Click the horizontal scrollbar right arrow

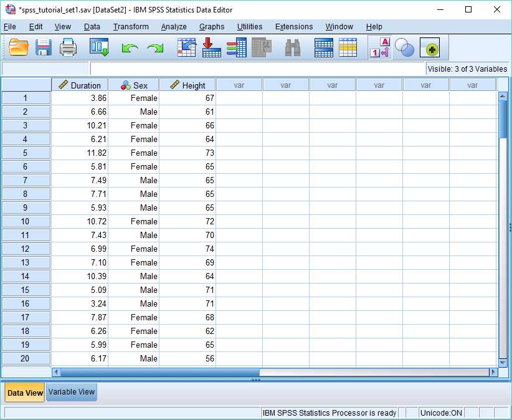[x=493, y=372]
